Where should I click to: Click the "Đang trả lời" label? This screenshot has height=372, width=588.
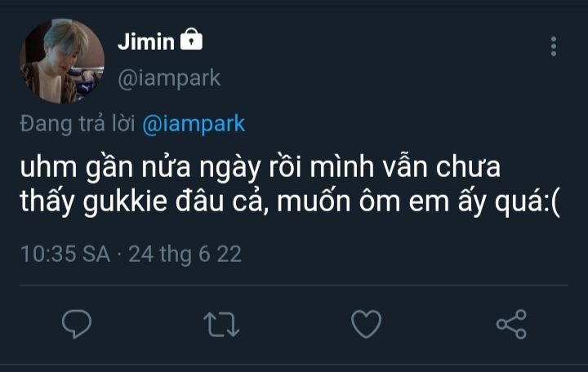pyautogui.click(x=78, y=124)
